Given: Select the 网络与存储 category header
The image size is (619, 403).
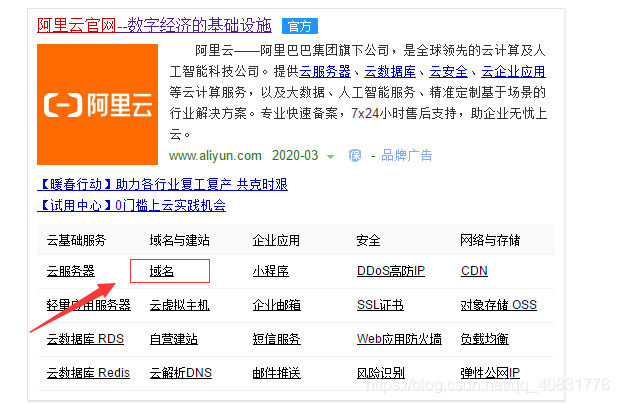Looking at the screenshot, I should coord(490,240).
